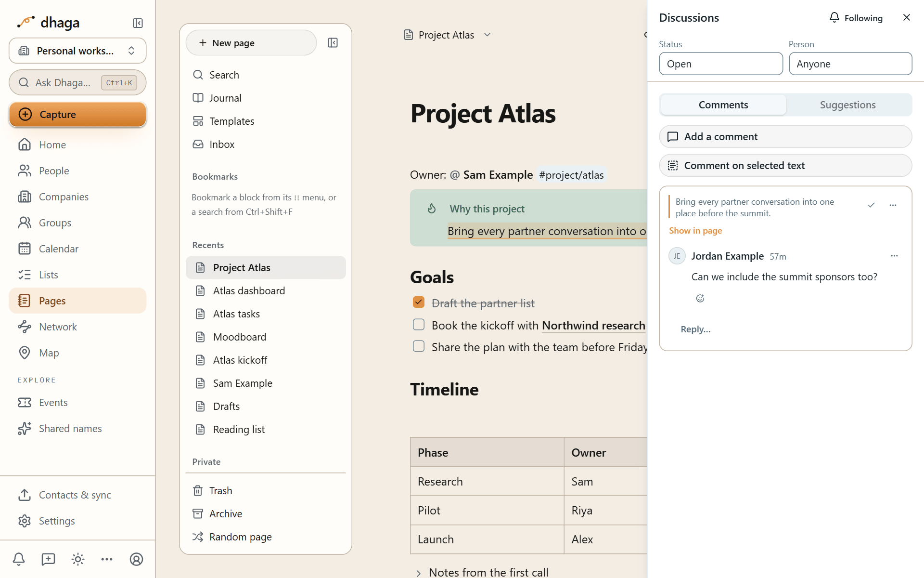The height and width of the screenshot is (578, 924).
Task: Check Share the plan with team goal
Action: pos(419,346)
